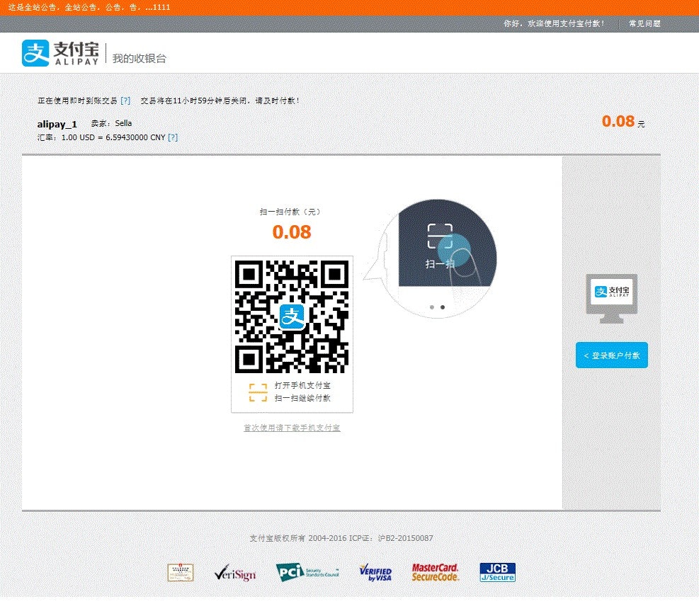699x616 pixels.
Task: Click the PCI Security Standards badge
Action: tap(307, 572)
